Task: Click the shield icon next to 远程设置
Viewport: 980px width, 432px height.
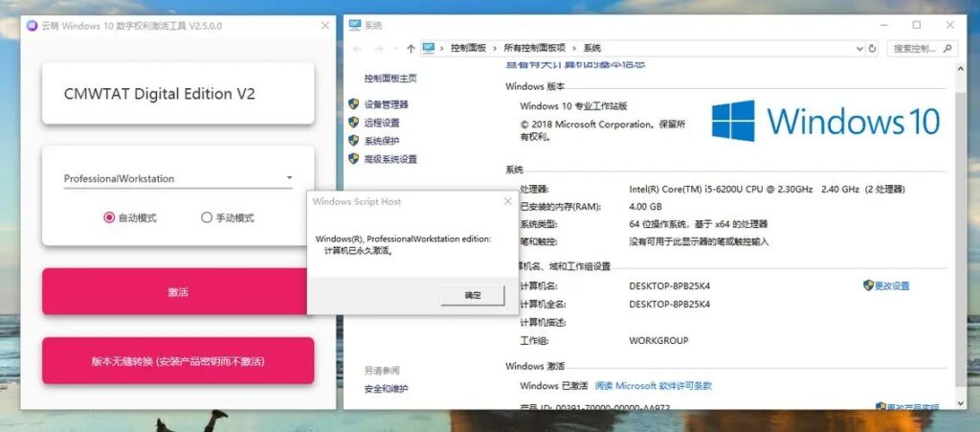Action: (x=354, y=122)
